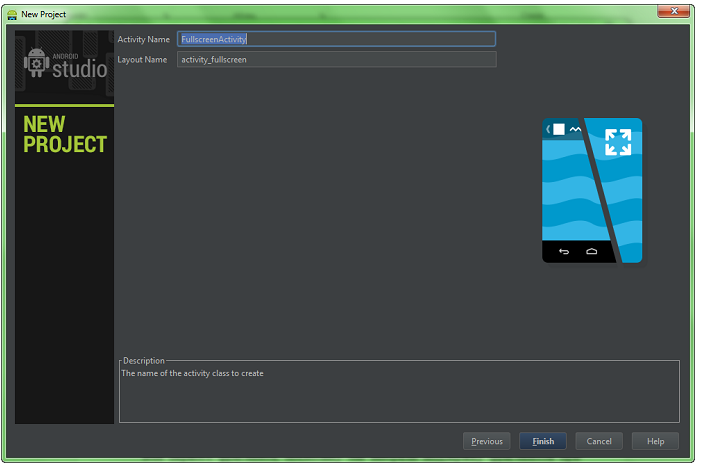Image resolution: width=701 pixels, height=473 pixels.
Task: Click the 'NEW PROJECT' heading
Action: click(65, 134)
